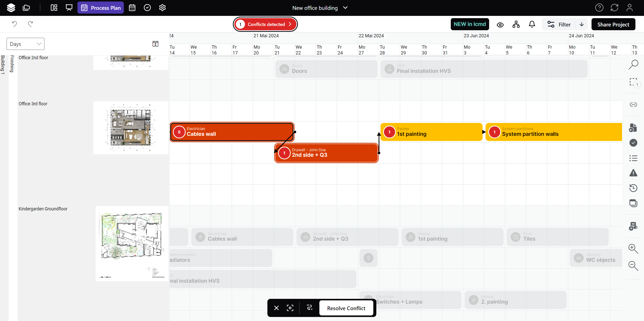Click the undo arrow icon
This screenshot has height=321, width=644.
click(x=14, y=24)
